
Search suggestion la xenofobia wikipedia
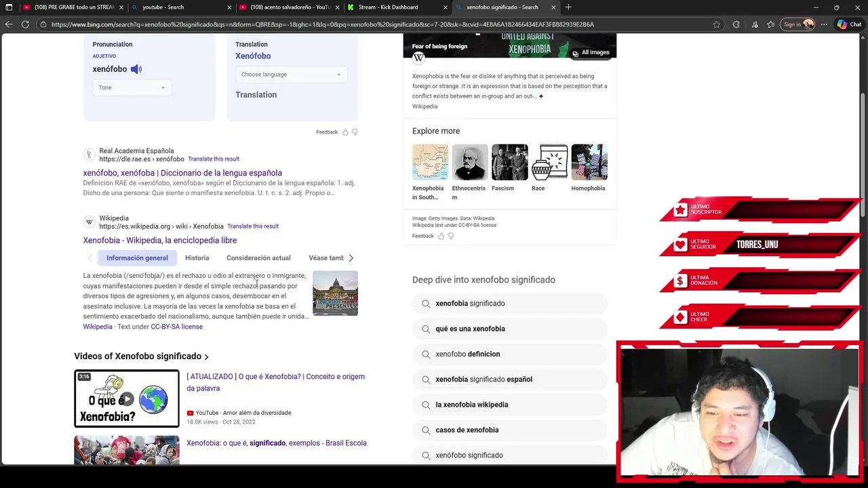[x=509, y=405]
